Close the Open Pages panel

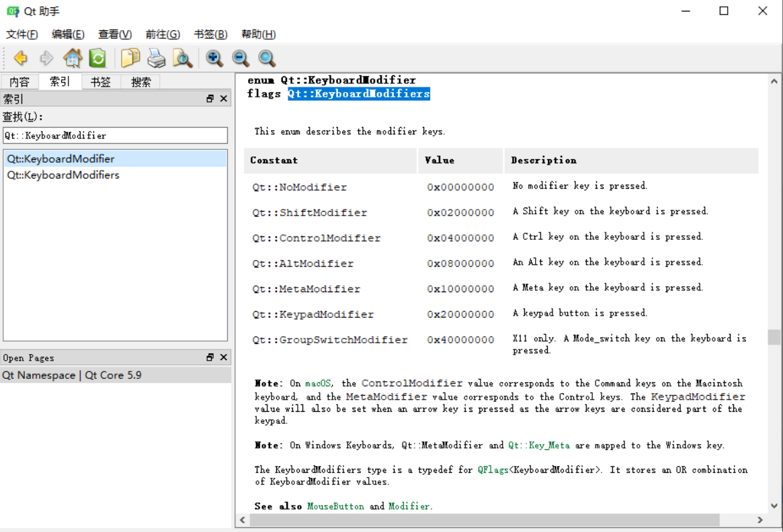(x=224, y=357)
